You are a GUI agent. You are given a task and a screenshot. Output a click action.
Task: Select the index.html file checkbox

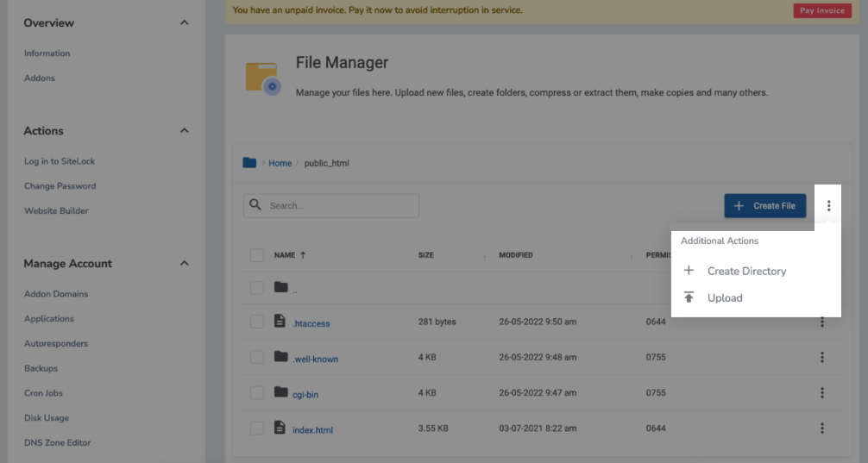click(x=256, y=429)
